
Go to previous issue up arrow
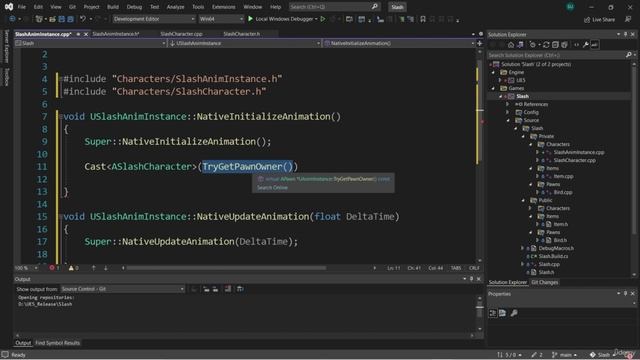(93, 268)
